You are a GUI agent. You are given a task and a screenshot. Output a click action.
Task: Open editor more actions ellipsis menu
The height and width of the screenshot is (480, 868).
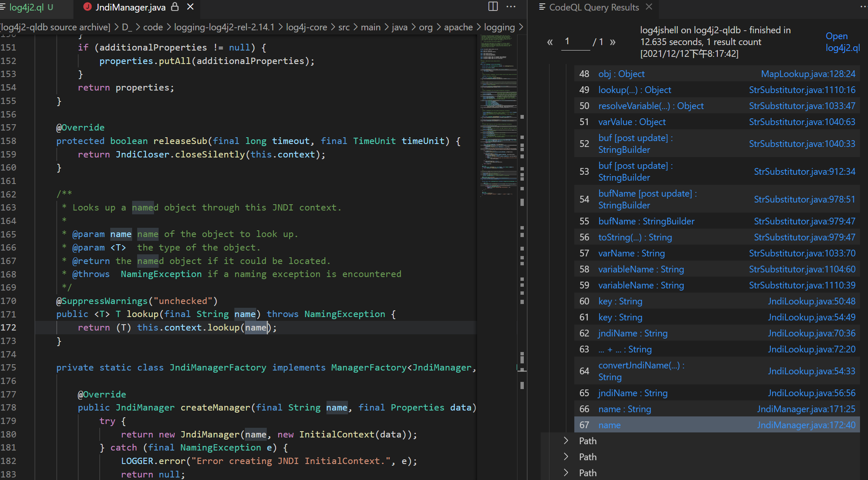[x=511, y=6]
